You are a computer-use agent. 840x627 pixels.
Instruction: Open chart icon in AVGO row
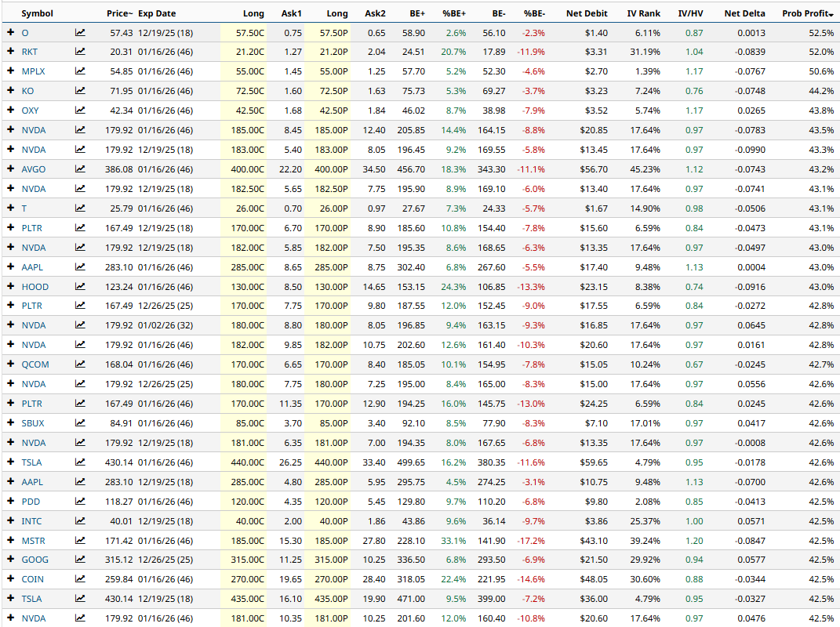click(x=80, y=169)
